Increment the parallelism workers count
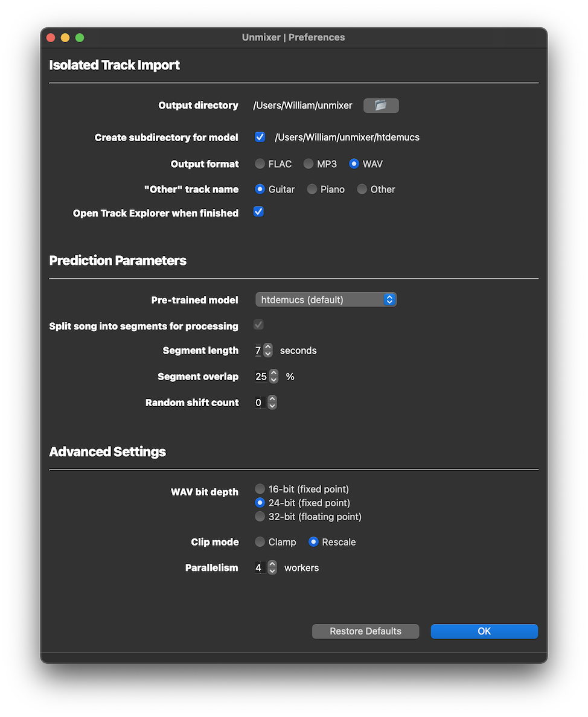Screen dimensions: 588x717 pyautogui.click(x=272, y=564)
